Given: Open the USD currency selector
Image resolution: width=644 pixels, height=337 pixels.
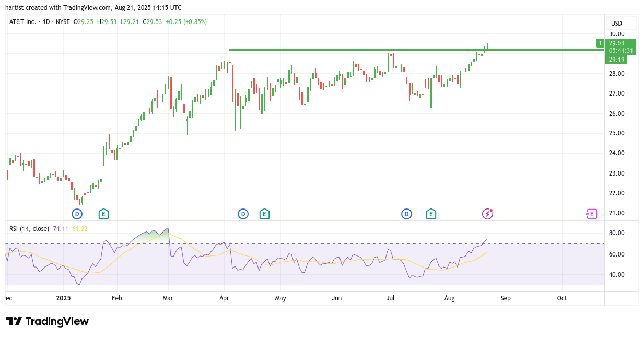Looking at the screenshot, I should tap(621, 23).
